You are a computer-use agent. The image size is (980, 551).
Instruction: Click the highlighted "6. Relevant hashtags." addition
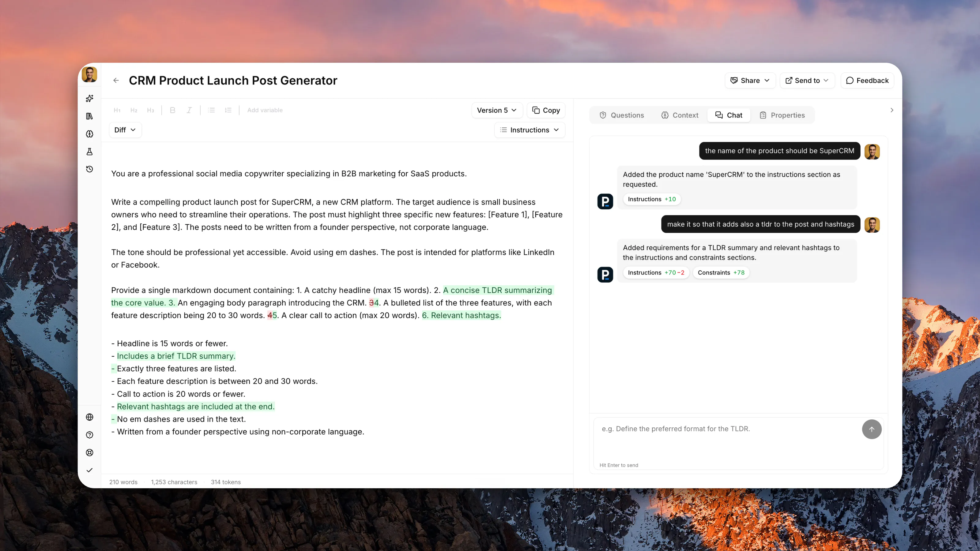[x=461, y=316]
